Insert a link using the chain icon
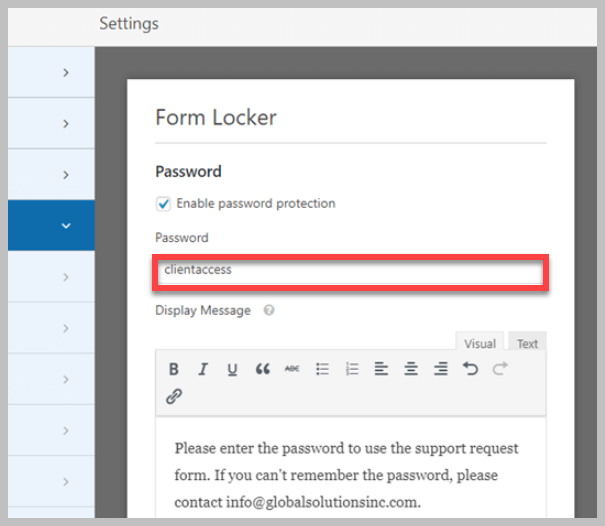The width and height of the screenshot is (605, 526). [174, 396]
